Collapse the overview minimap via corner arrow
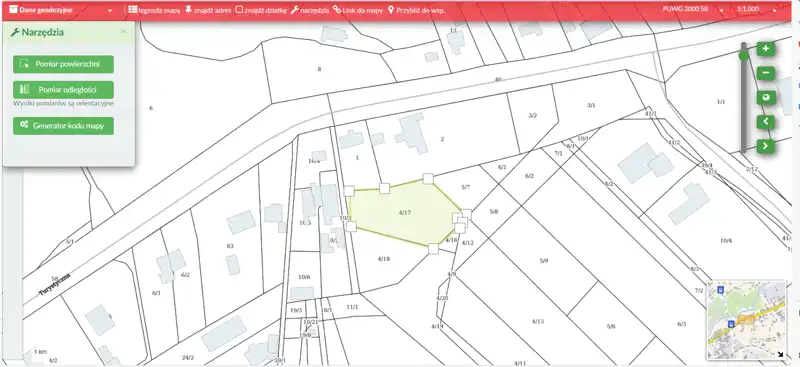This screenshot has width=800, height=367. pyautogui.click(x=780, y=354)
